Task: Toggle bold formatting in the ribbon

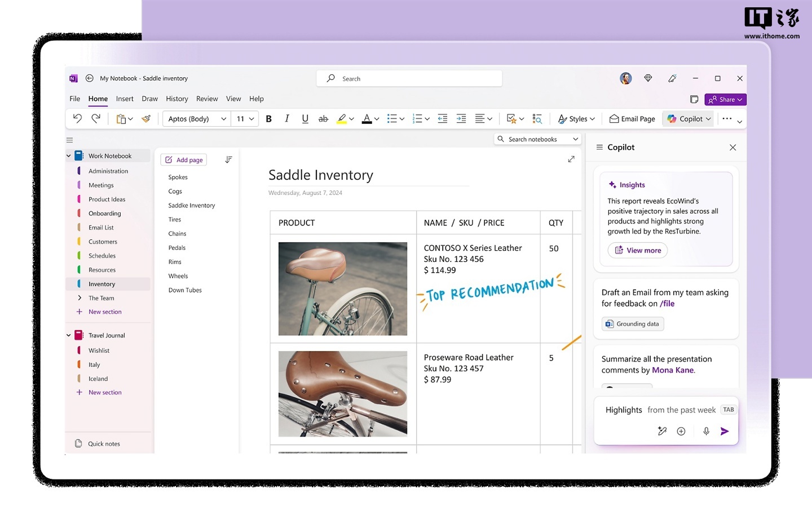Action: tap(269, 118)
